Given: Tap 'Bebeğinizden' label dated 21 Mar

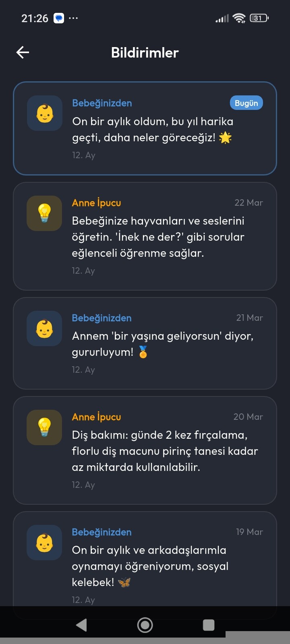Looking at the screenshot, I should coord(101,318).
